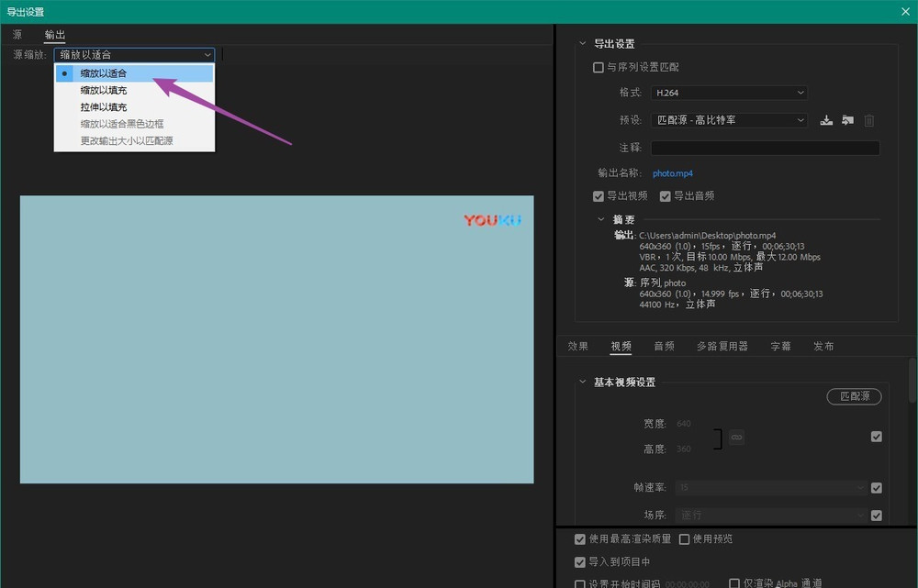Image resolution: width=918 pixels, height=588 pixels.
Task: Click the save preset icon
Action: coord(826,120)
